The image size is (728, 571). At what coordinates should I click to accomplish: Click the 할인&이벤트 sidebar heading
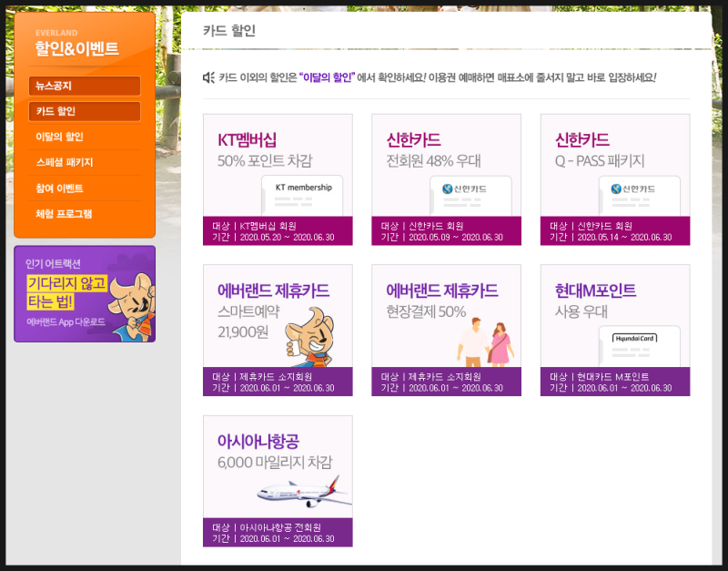pos(77,48)
